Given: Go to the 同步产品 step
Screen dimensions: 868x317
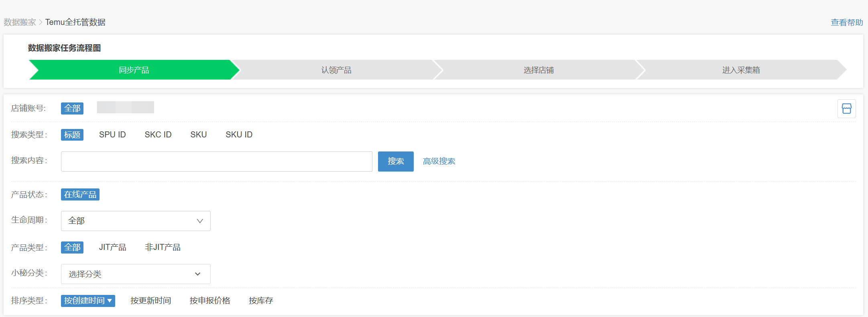Looking at the screenshot, I should 134,70.
